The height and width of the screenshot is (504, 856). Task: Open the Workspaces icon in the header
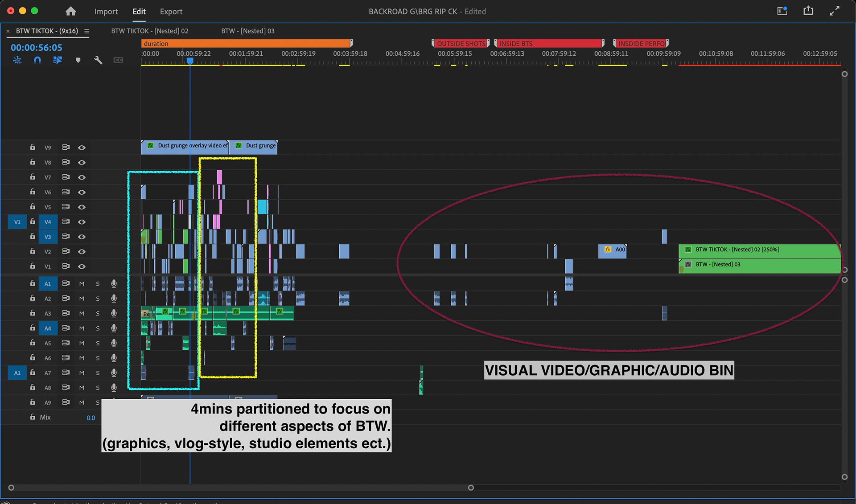[x=782, y=11]
